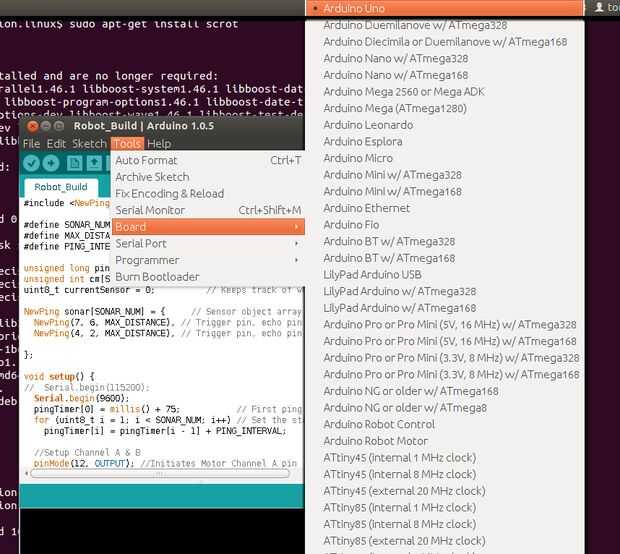Click the Verify checkmark icon in Arduino toolbar
The width and height of the screenshot is (620, 554).
click(x=31, y=163)
